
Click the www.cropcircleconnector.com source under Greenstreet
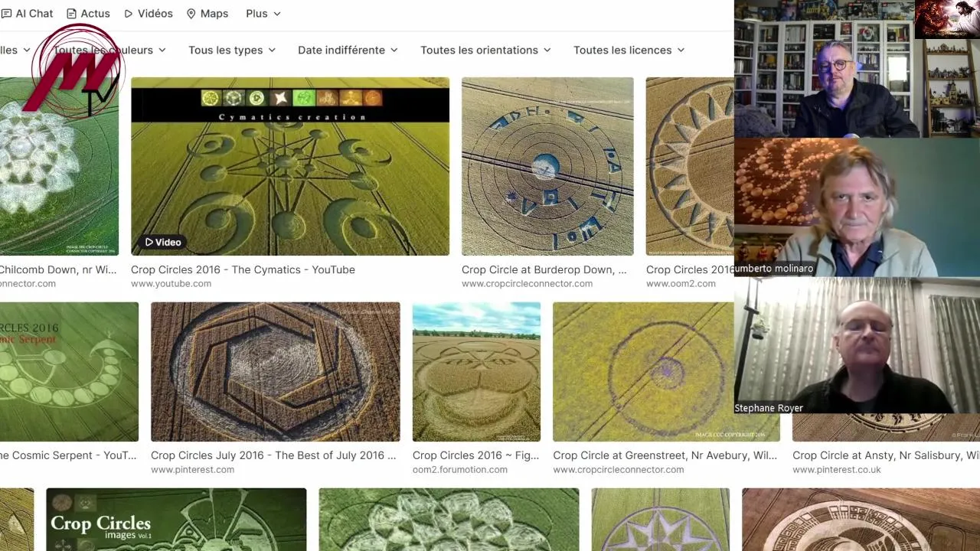tap(619, 469)
